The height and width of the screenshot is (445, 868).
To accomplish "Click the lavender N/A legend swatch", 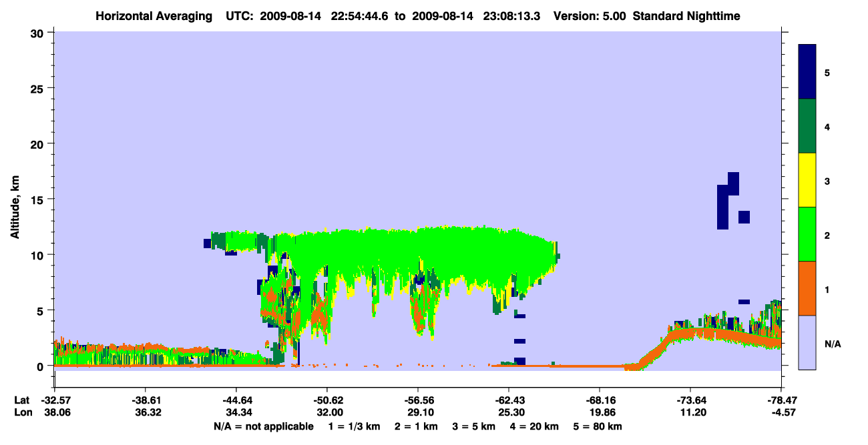I will click(x=807, y=342).
